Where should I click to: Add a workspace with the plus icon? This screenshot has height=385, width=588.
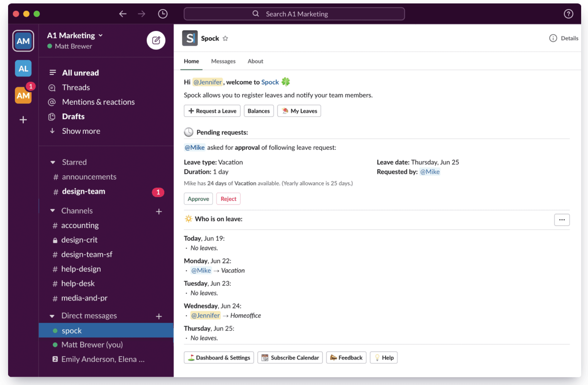click(23, 120)
